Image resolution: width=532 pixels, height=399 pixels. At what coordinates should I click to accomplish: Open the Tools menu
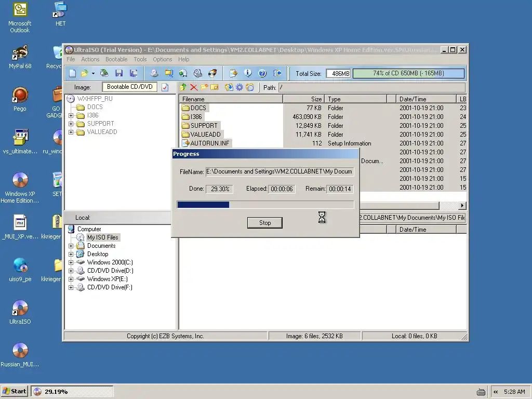click(140, 59)
